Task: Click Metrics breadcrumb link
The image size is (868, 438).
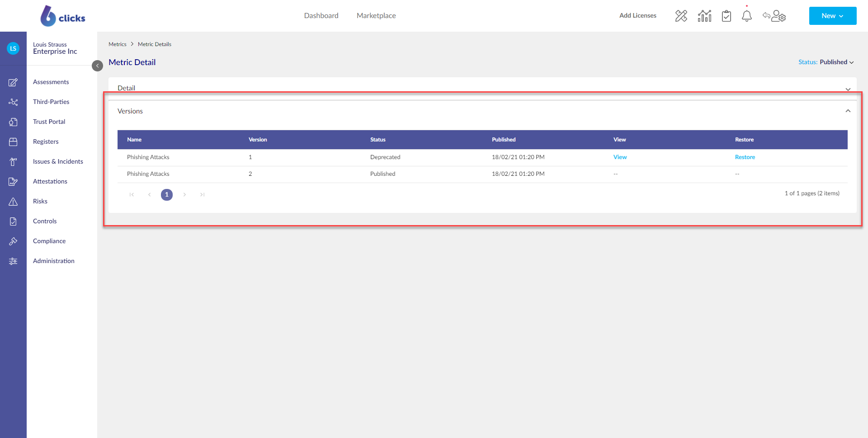Action: (x=118, y=44)
